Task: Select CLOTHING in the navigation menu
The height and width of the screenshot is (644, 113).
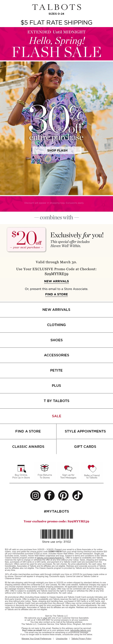Action: [56, 325]
